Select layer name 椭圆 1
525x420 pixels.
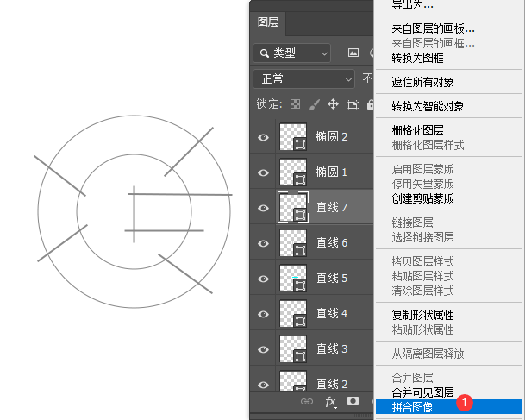point(332,172)
